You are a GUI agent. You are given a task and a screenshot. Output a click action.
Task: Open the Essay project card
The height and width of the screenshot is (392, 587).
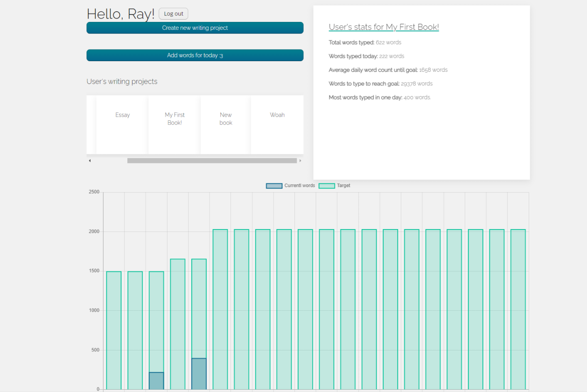pyautogui.click(x=123, y=125)
